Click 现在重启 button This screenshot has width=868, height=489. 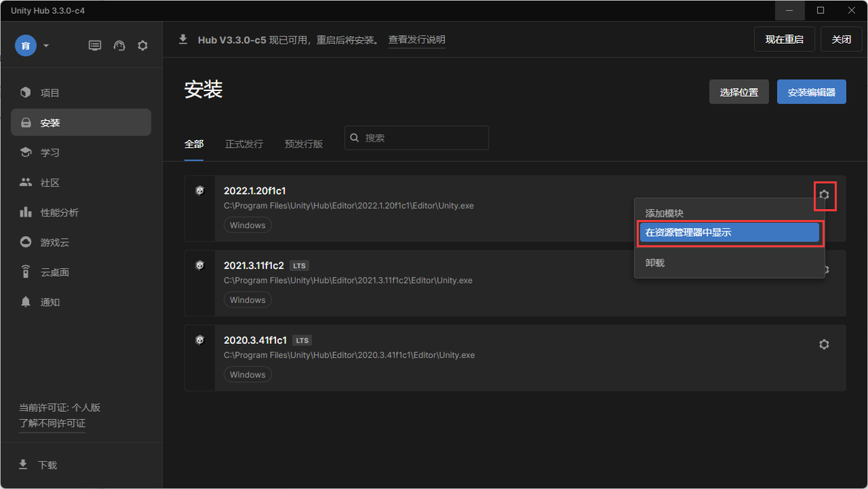pyautogui.click(x=784, y=39)
